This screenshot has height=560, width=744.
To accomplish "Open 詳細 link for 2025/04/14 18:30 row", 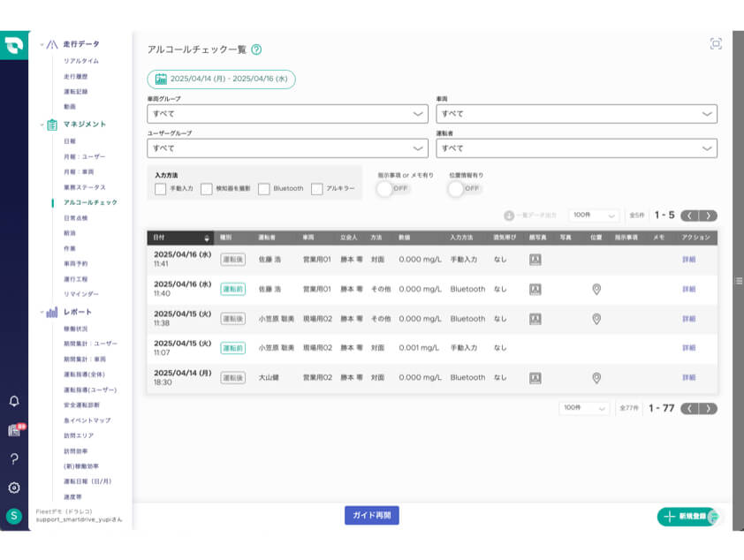I will pyautogui.click(x=689, y=377).
